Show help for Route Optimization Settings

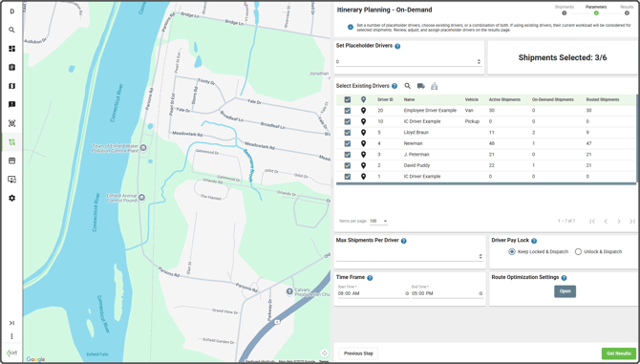click(565, 278)
